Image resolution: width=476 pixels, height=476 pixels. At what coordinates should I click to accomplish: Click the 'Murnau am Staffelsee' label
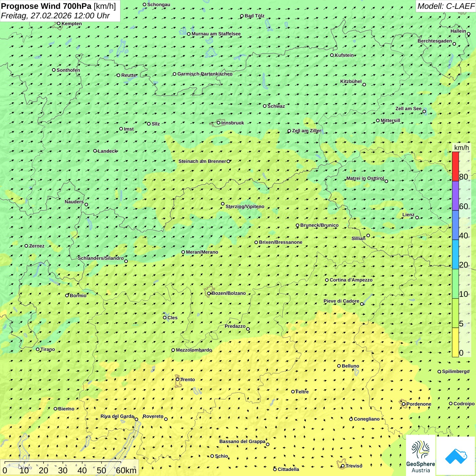click(x=216, y=34)
